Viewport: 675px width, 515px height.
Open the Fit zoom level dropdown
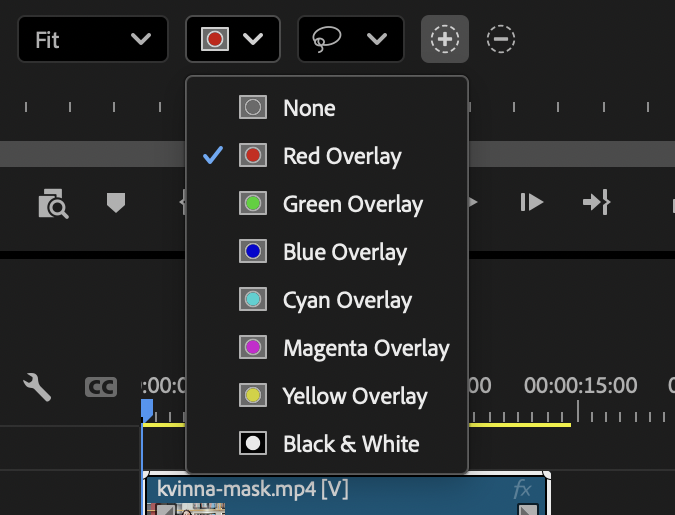[93, 39]
